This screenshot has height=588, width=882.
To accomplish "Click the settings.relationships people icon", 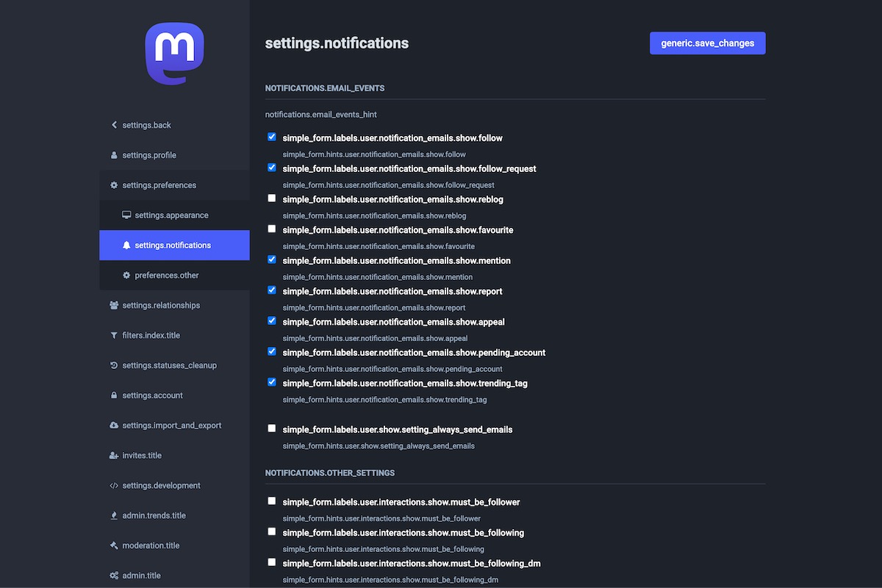I will (114, 305).
